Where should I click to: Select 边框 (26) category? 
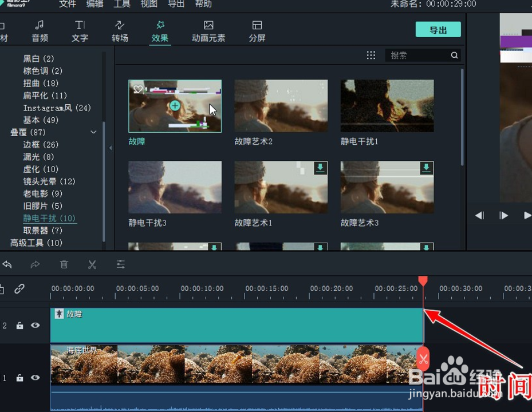coord(41,145)
